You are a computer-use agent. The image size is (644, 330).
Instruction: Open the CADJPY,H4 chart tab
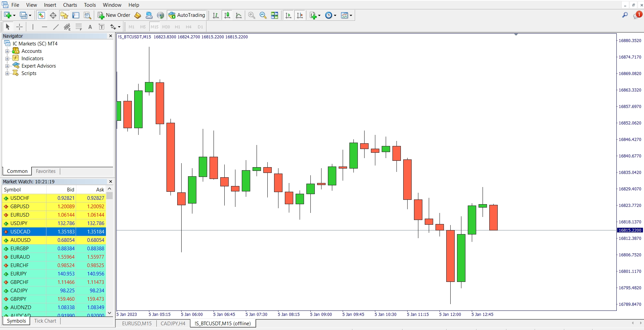point(173,324)
